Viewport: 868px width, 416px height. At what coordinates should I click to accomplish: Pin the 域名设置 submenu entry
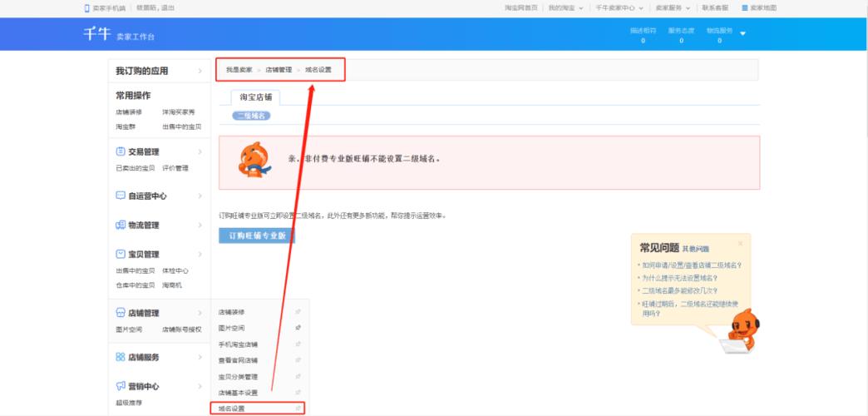[x=298, y=409]
